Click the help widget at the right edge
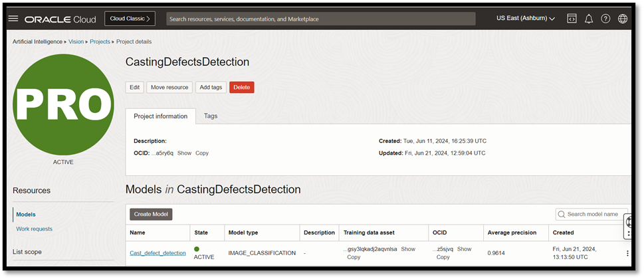This screenshot has height=279, width=644. pyautogui.click(x=629, y=226)
